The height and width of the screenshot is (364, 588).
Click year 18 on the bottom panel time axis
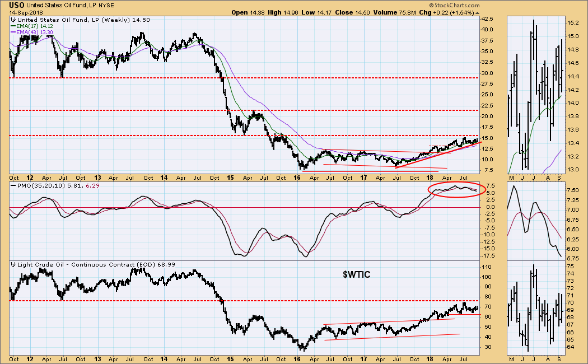point(430,359)
